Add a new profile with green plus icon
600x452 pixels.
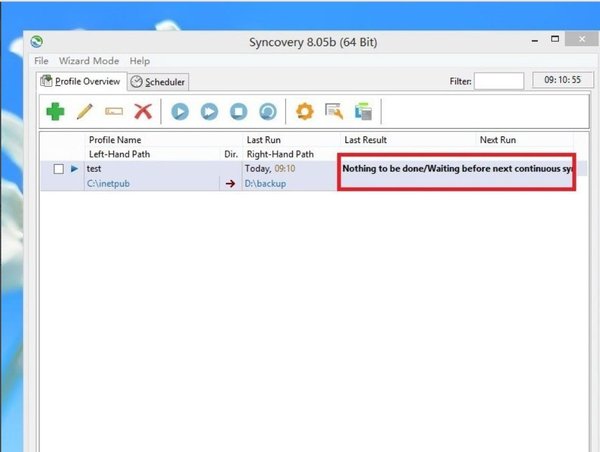coord(55,111)
